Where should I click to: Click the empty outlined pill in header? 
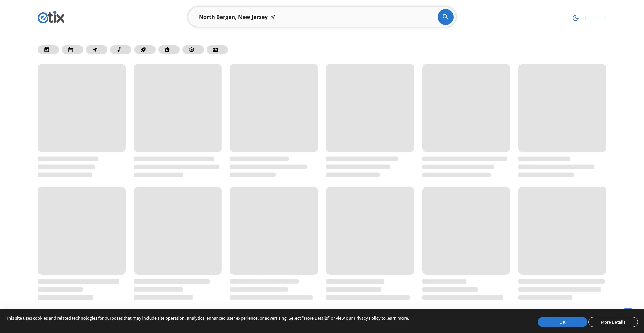(x=595, y=18)
